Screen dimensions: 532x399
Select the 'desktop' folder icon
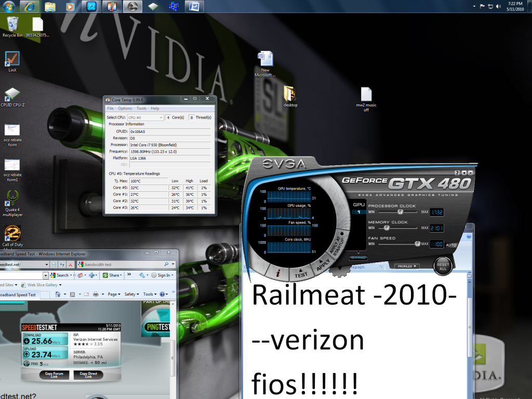(x=290, y=96)
